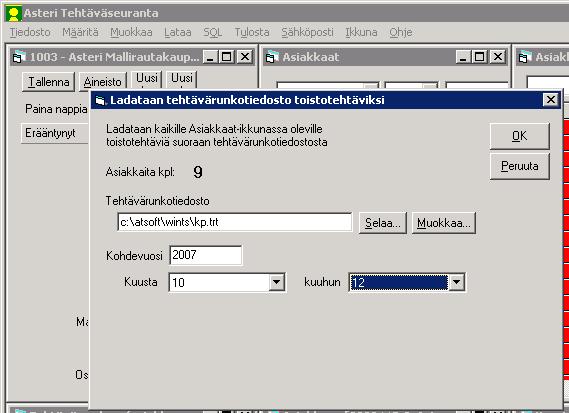Close the Ladataan tehtävärunkotiedosto dialog
The height and width of the screenshot is (413, 569).
point(550,99)
